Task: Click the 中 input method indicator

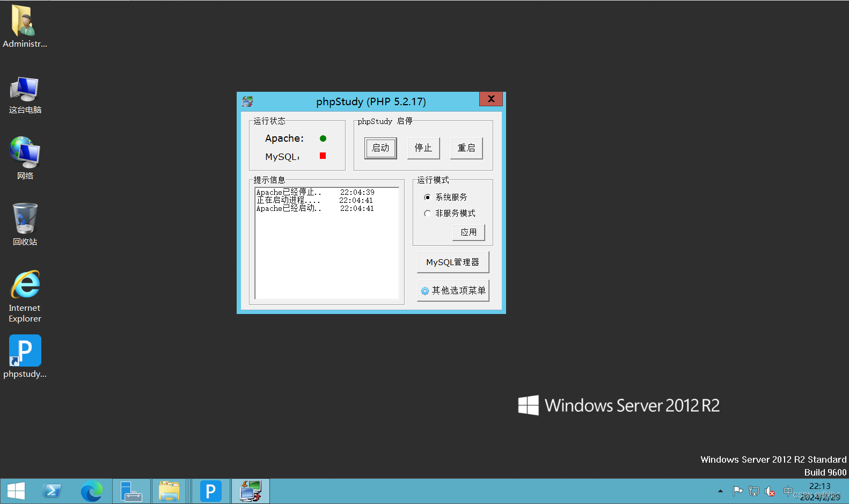Action: point(788,491)
